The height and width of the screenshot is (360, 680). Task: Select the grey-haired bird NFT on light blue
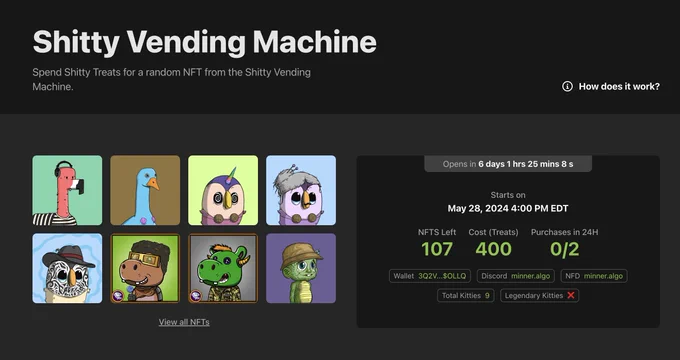(301, 190)
